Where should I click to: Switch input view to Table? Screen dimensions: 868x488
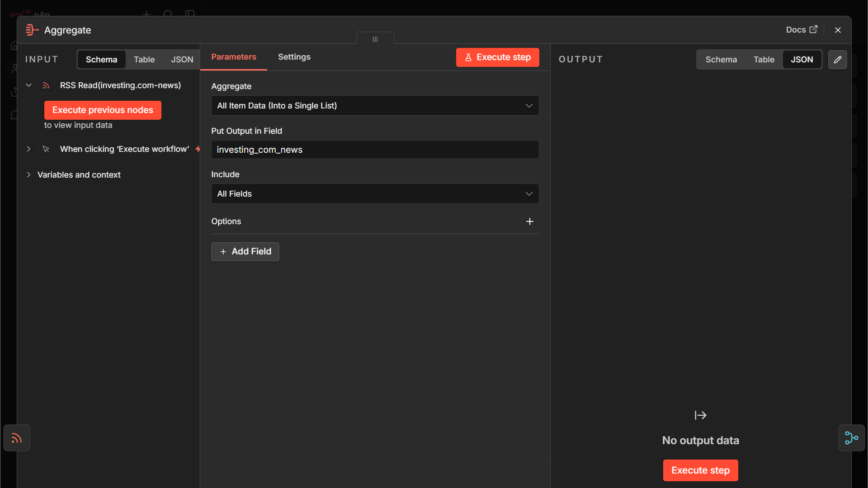pos(144,60)
